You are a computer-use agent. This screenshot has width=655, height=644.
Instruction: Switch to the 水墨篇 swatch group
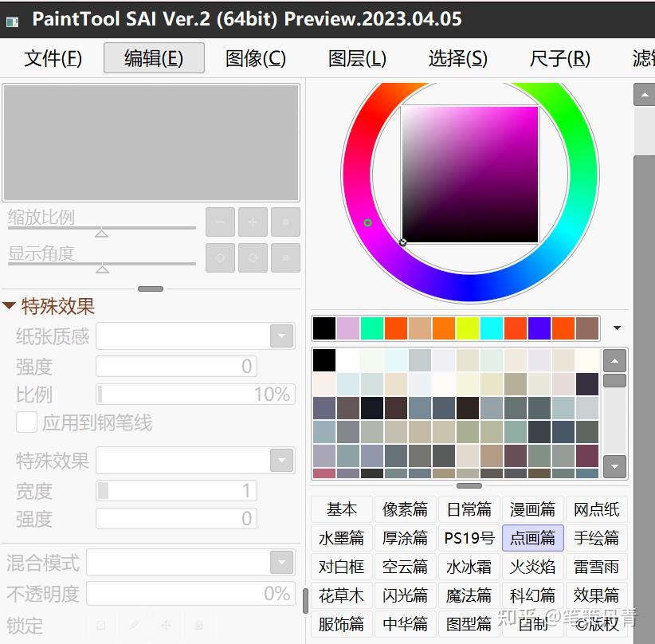click(x=341, y=538)
